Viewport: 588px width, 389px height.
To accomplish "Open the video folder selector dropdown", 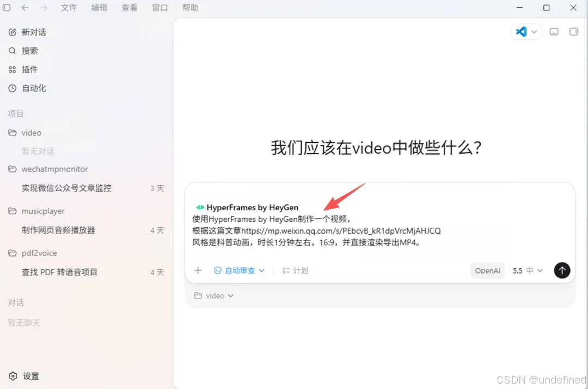I will [214, 296].
